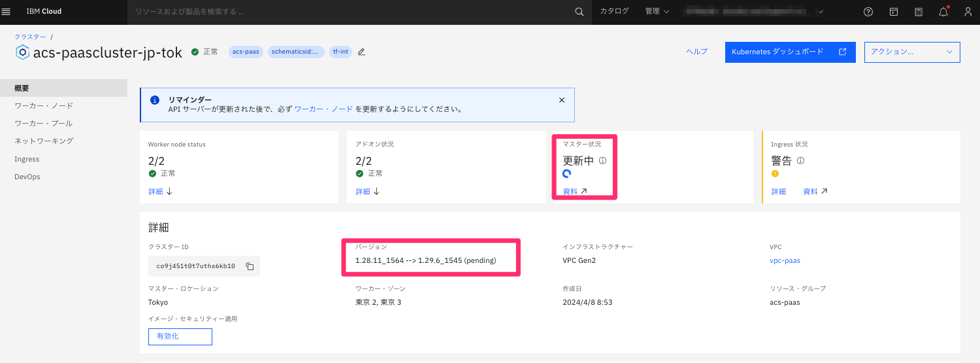Screen dimensions: 980x363
Task: Click the reminder info icon
Action: coord(155,100)
